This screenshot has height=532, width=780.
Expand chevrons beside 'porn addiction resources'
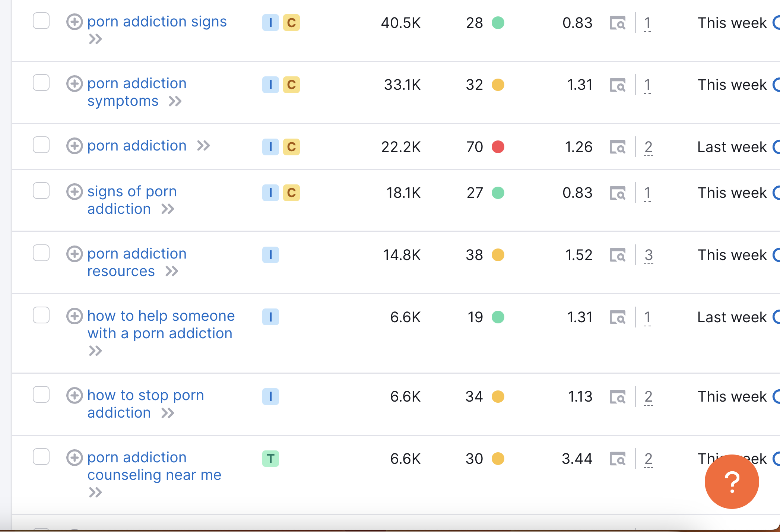tap(172, 271)
